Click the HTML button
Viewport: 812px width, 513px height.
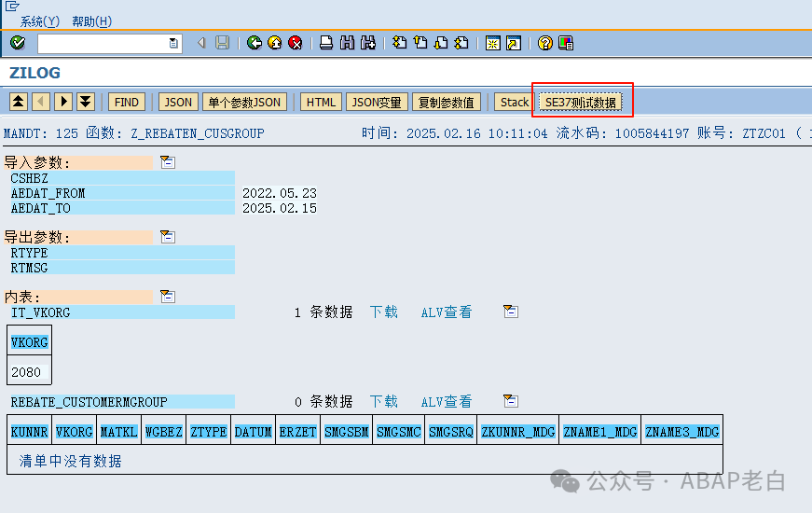click(321, 102)
